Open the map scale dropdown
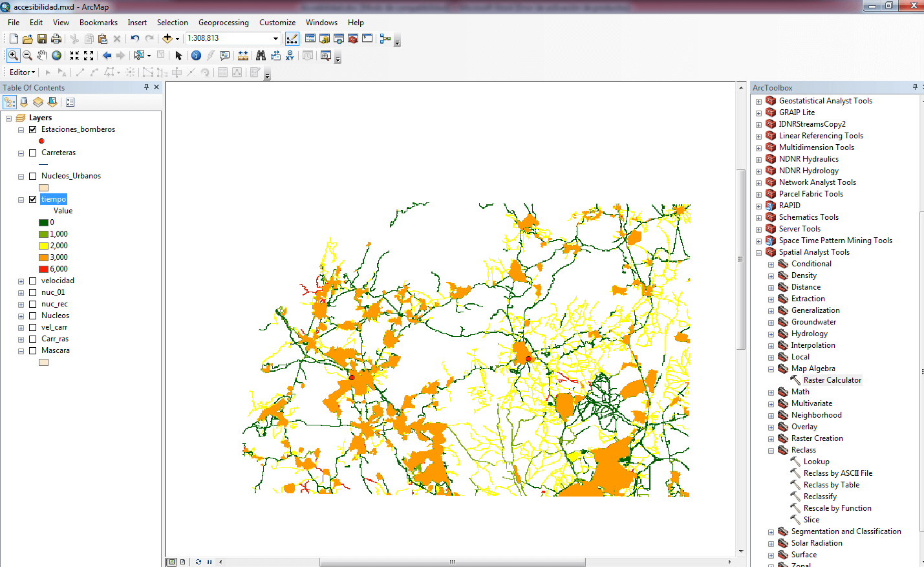The height and width of the screenshot is (567, 924). (275, 39)
